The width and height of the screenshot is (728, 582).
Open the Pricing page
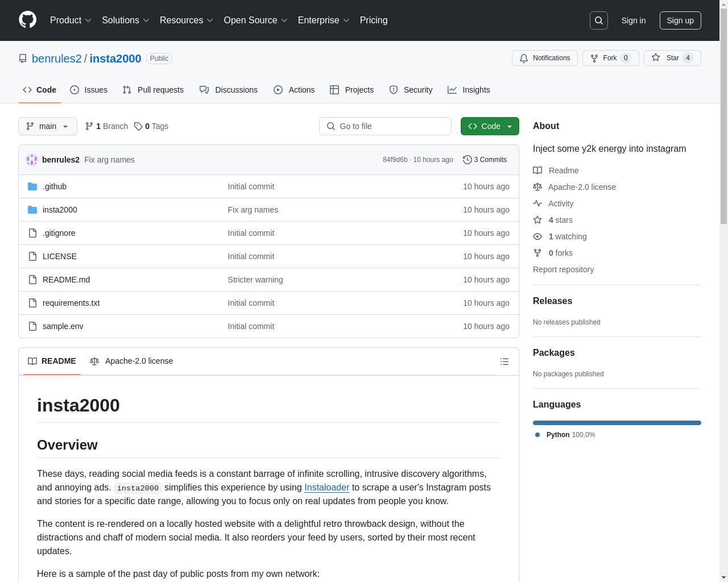pos(374,20)
